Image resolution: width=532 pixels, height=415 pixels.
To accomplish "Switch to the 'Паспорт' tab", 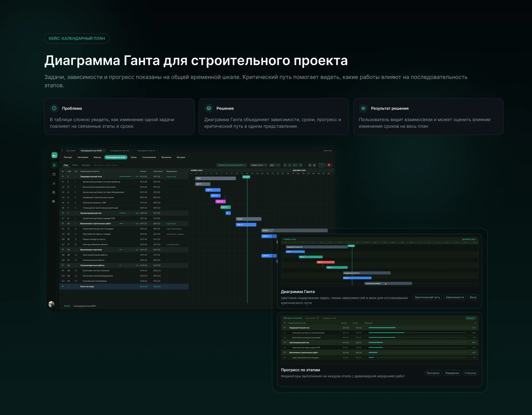I will tap(68, 157).
